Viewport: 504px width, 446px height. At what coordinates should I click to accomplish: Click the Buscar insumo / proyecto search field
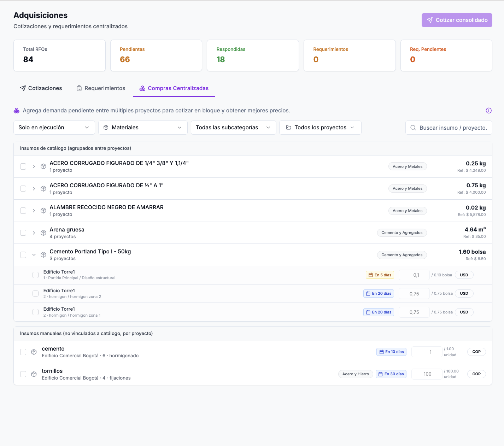[x=449, y=128]
